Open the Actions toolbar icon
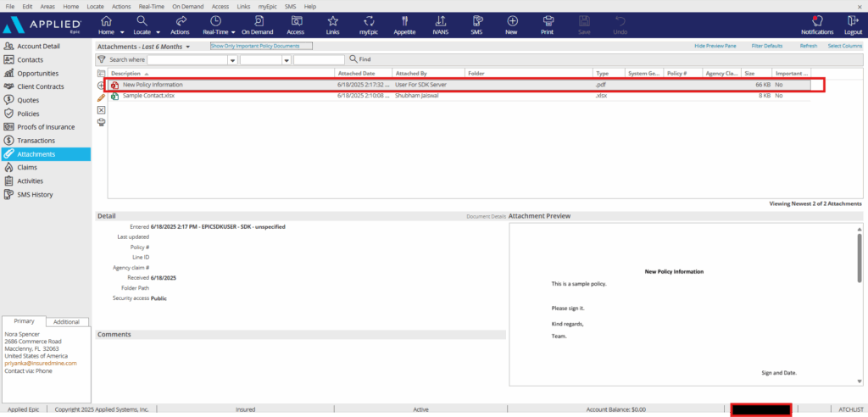Screen dimensions: 868x417 [x=181, y=21]
